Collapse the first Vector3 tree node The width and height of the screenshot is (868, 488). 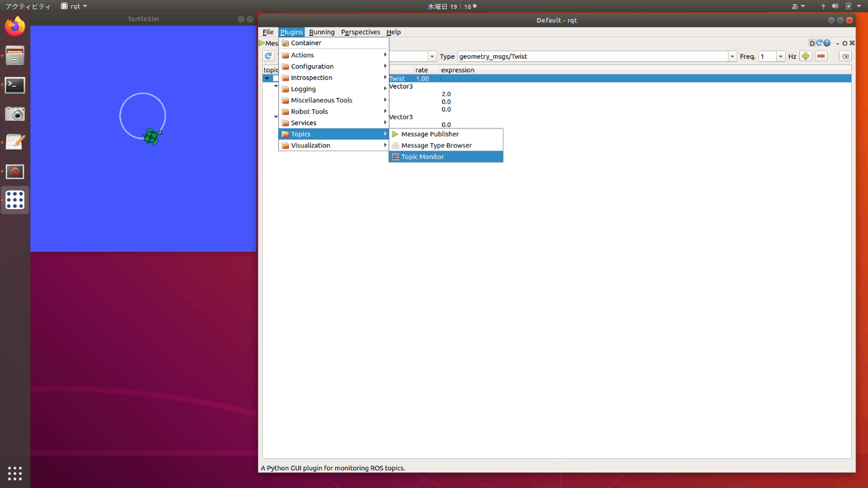pos(276,86)
